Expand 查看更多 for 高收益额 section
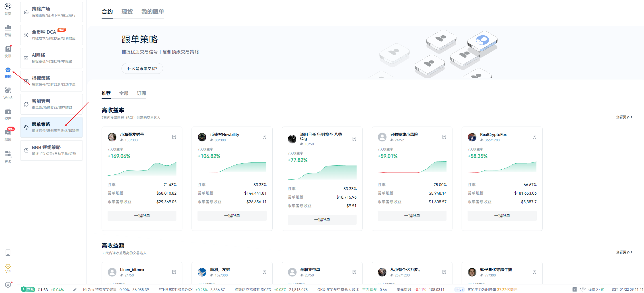 624,252
